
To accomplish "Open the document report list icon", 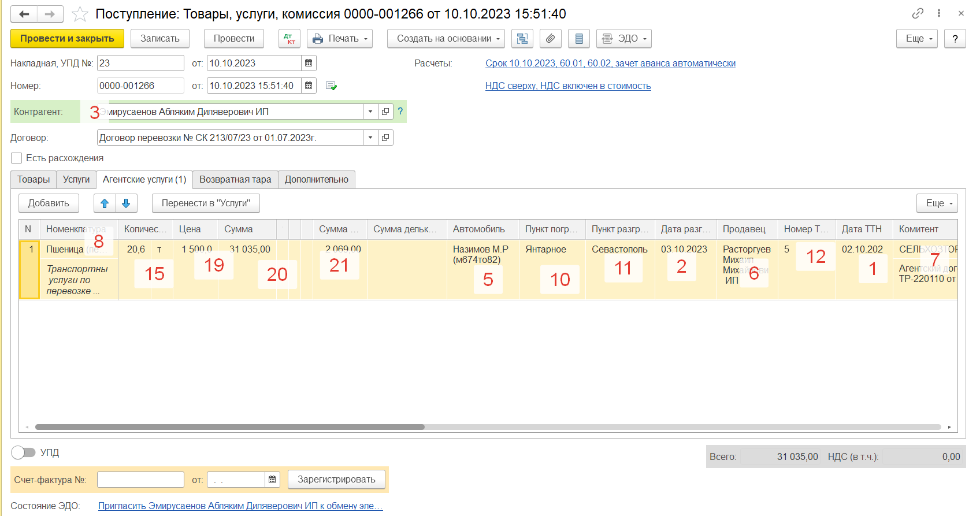I will point(578,39).
